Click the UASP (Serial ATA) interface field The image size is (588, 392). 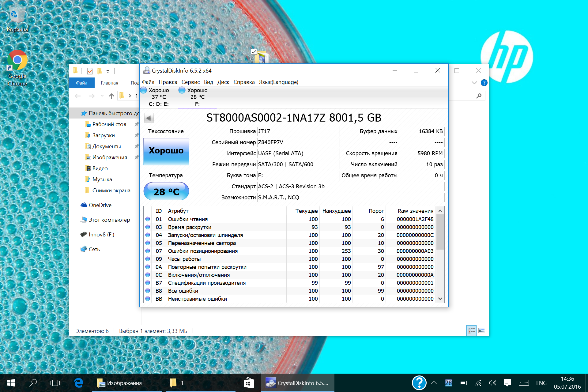[x=298, y=153]
